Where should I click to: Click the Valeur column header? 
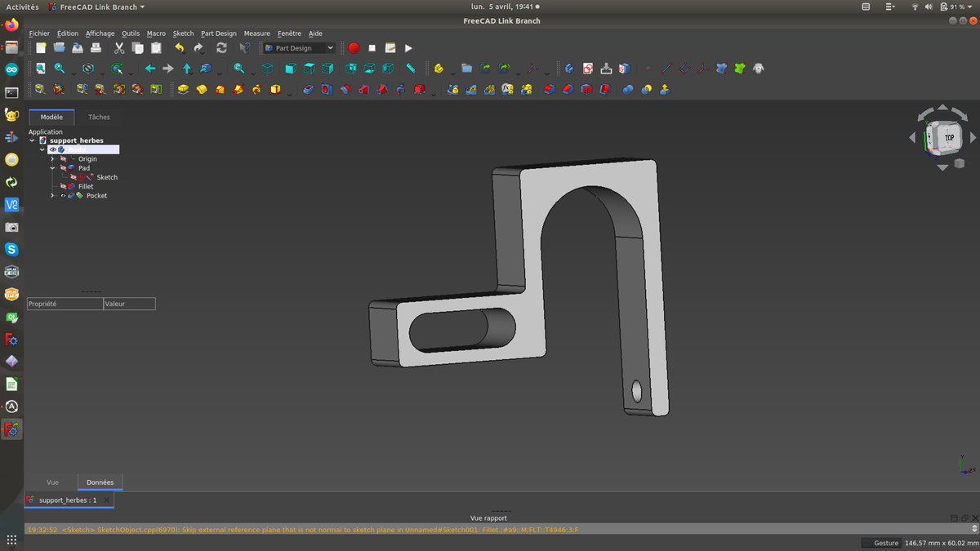click(x=129, y=304)
